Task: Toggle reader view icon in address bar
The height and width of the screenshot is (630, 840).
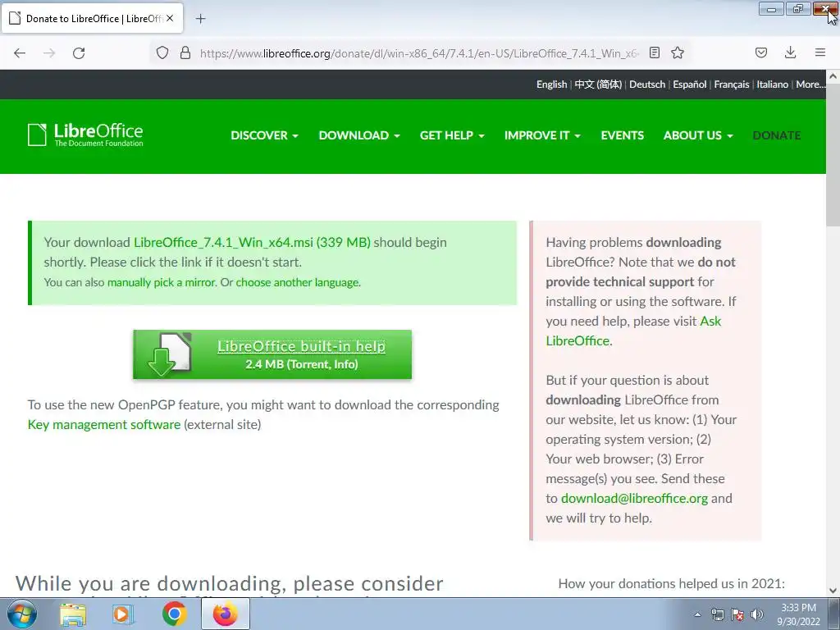Action: point(654,52)
